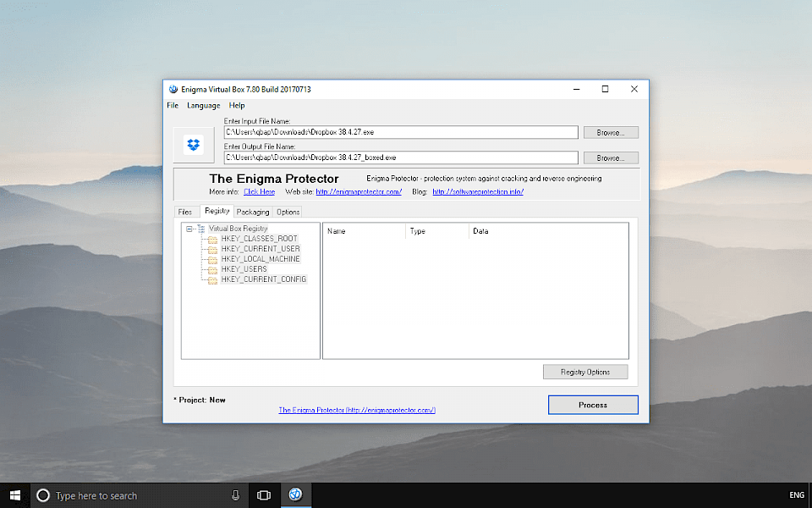
Task: Select the HKEY_LOCAL_MACHINE registry key
Action: click(x=261, y=259)
